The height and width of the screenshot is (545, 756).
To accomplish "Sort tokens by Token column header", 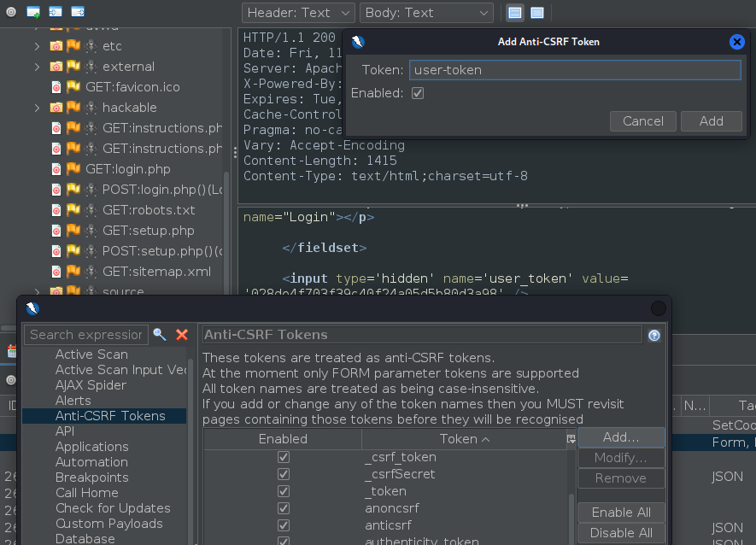I will (x=464, y=439).
